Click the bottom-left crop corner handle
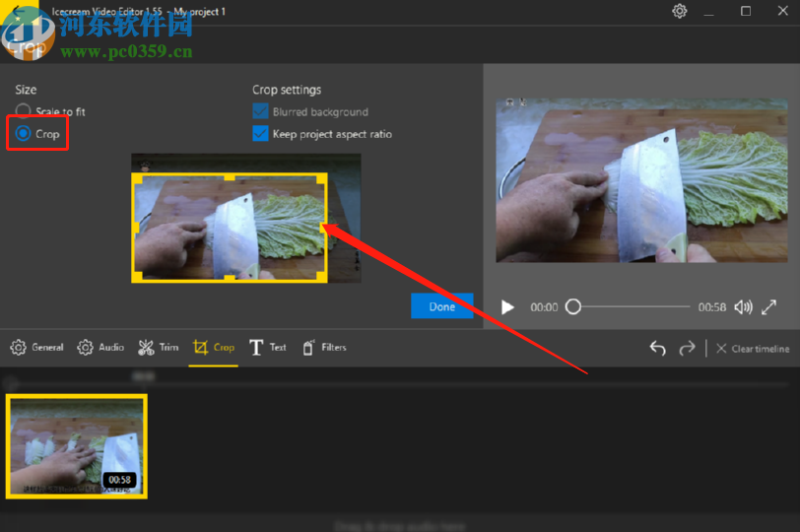 point(137,277)
